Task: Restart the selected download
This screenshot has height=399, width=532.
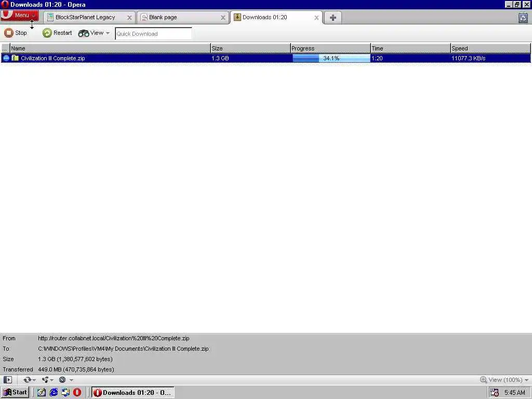Action: 57,33
